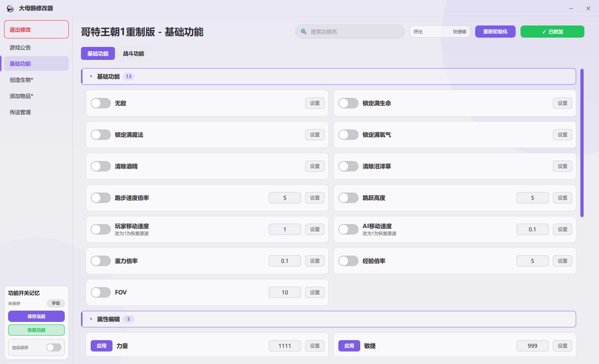Toggle 清除沼泽草 switch
Image resolution: width=599 pixels, height=364 pixels.
coord(348,166)
